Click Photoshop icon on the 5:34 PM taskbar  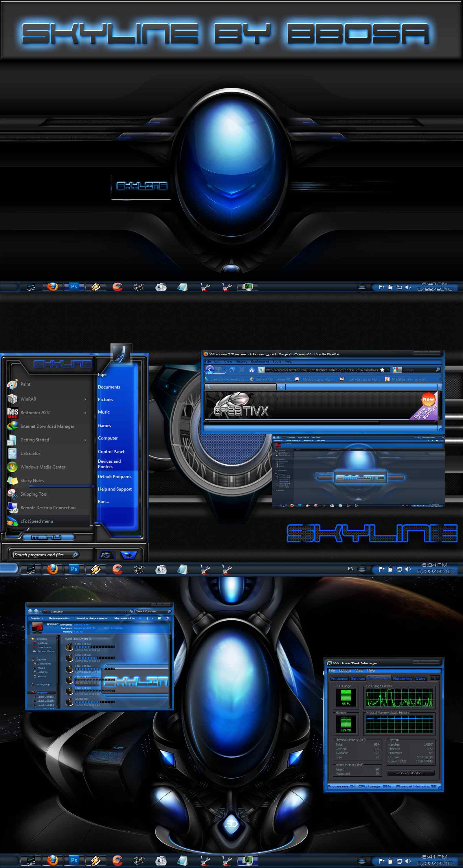(74, 569)
